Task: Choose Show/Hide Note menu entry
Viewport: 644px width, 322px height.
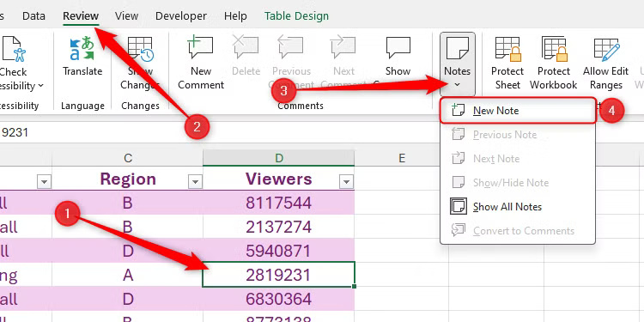Action: click(518, 182)
